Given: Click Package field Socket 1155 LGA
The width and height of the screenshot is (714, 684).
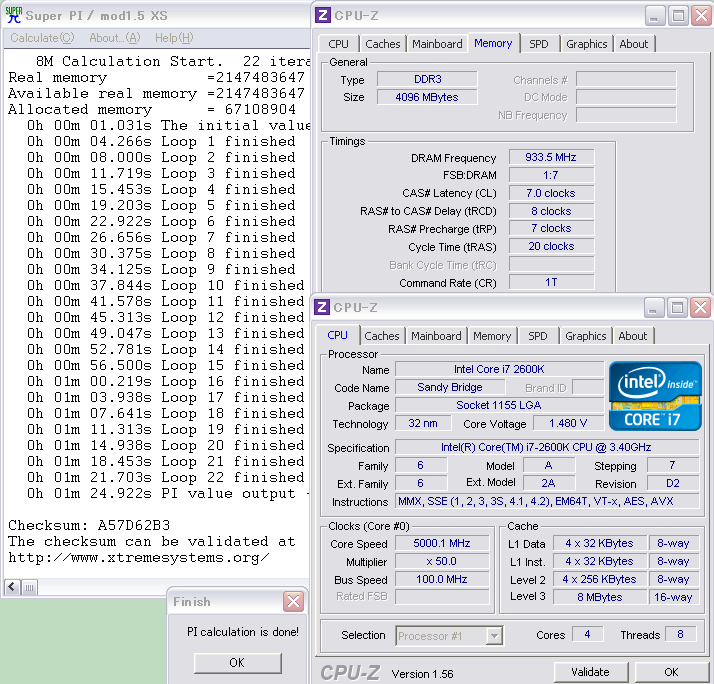Looking at the screenshot, I should pos(499,405).
